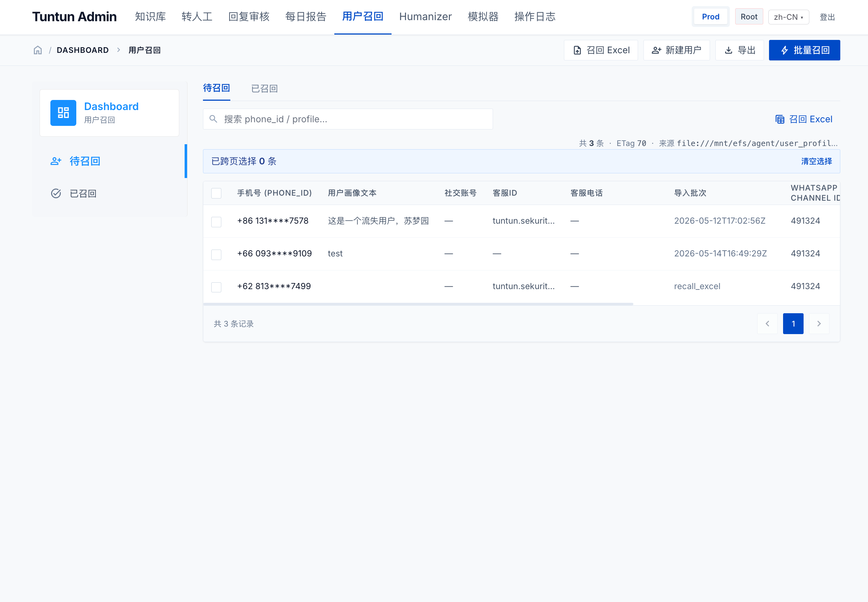This screenshot has width=868, height=602.
Task: Click the check-circle icon beside 已召回 in sidebar
Action: pyautogui.click(x=56, y=193)
